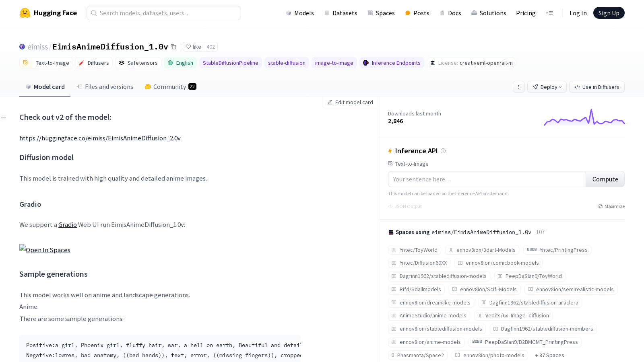Click the image-to-image tag
The width and height of the screenshot is (644, 362).
334,63
